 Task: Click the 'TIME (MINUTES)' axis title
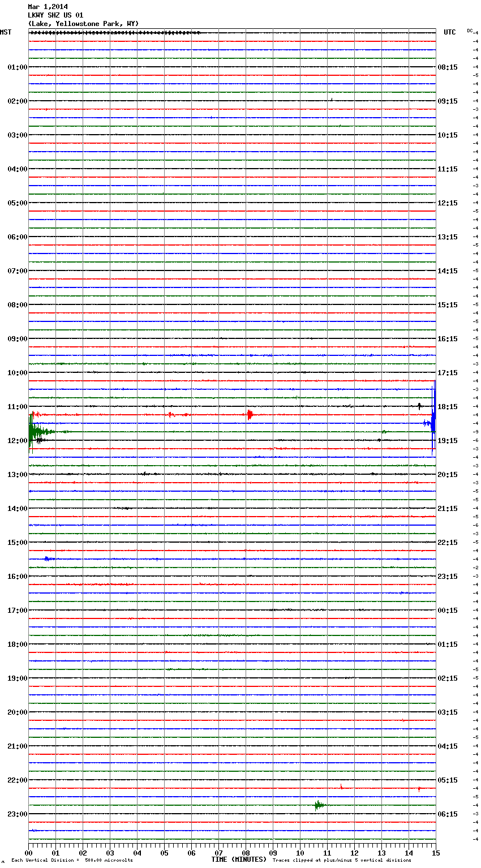[x=239, y=860]
